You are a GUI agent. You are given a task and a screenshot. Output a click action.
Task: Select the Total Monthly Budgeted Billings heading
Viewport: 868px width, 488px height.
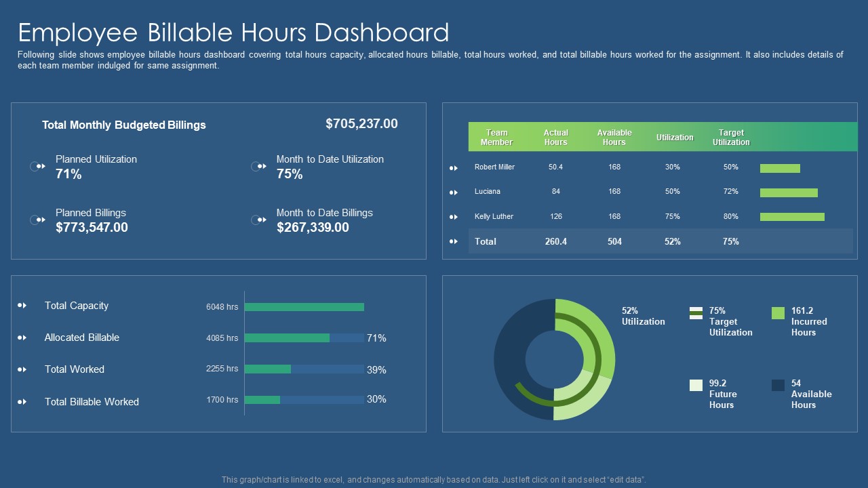point(124,125)
